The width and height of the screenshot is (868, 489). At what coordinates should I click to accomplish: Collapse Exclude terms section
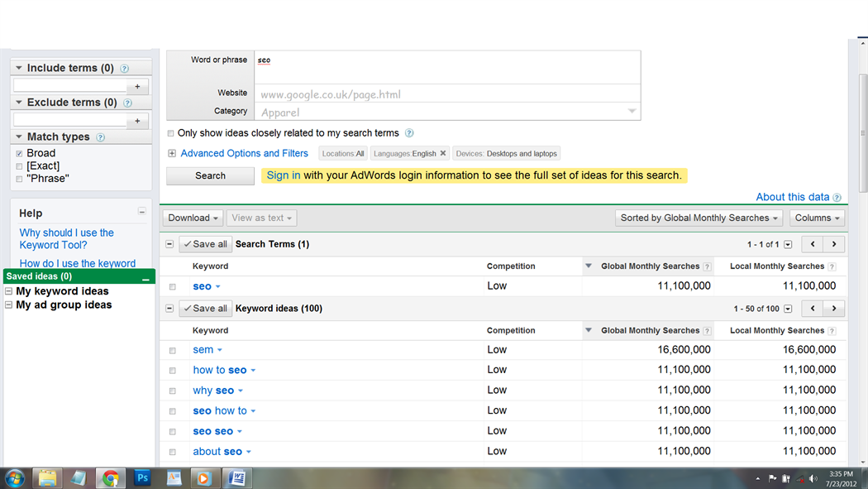pos(19,102)
